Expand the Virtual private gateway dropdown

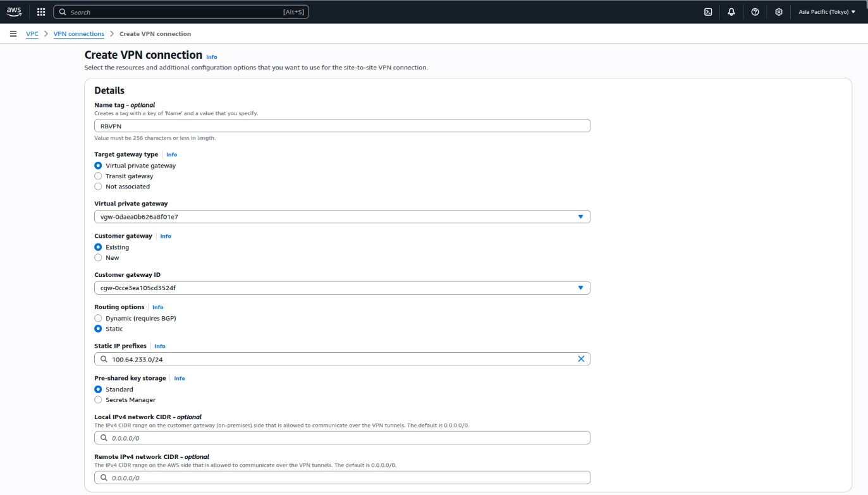coord(580,217)
